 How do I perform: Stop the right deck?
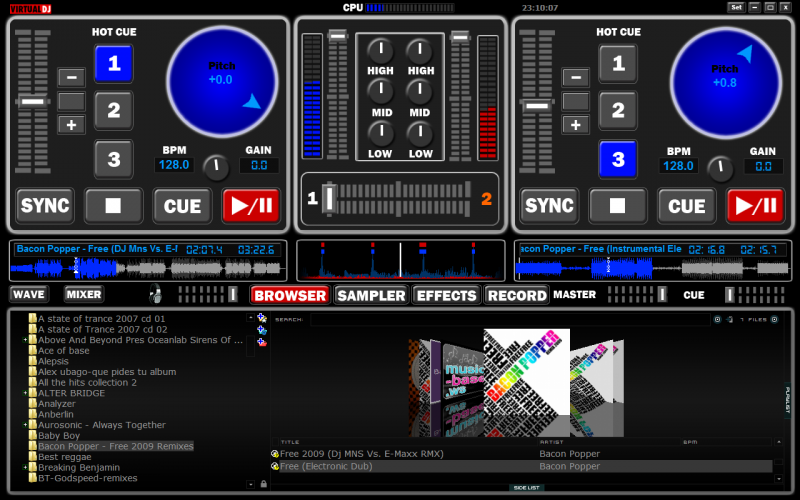coord(617,206)
